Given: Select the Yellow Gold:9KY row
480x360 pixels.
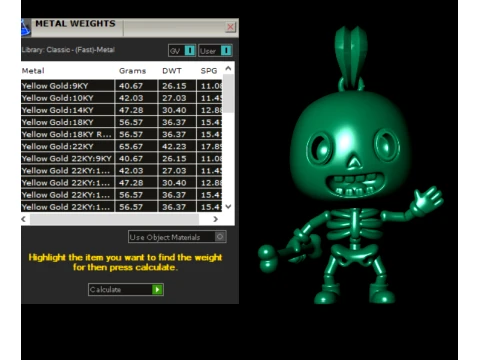Looking at the screenshot, I should pyautogui.click(x=122, y=86).
